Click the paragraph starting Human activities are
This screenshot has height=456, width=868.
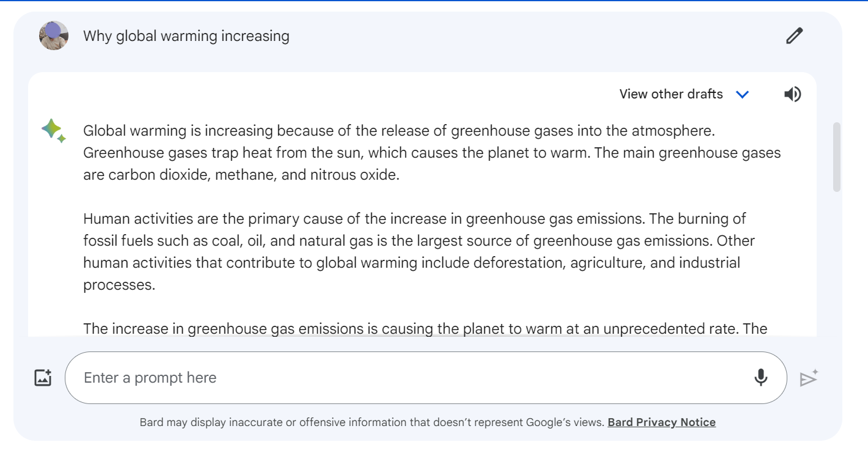[x=414, y=252]
